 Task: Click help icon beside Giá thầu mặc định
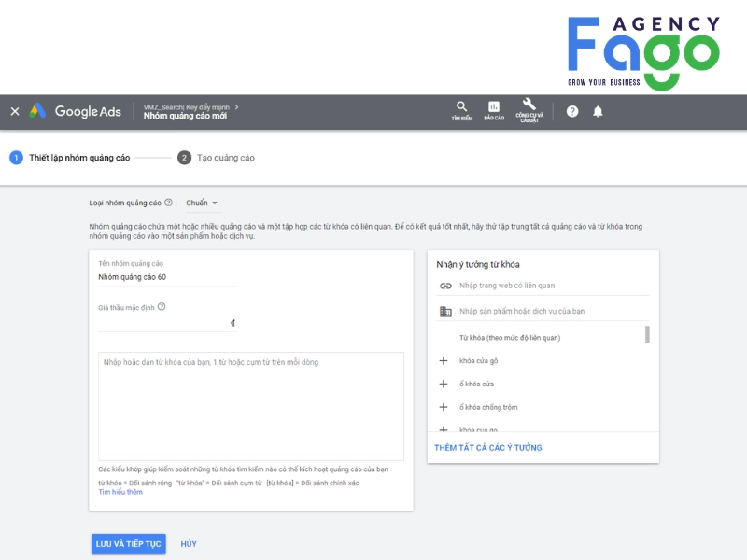[x=162, y=307]
